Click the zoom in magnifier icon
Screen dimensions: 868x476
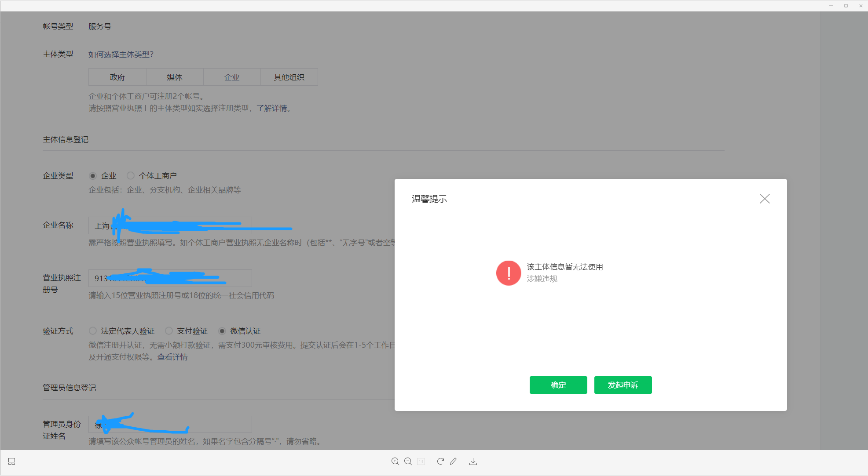click(395, 461)
